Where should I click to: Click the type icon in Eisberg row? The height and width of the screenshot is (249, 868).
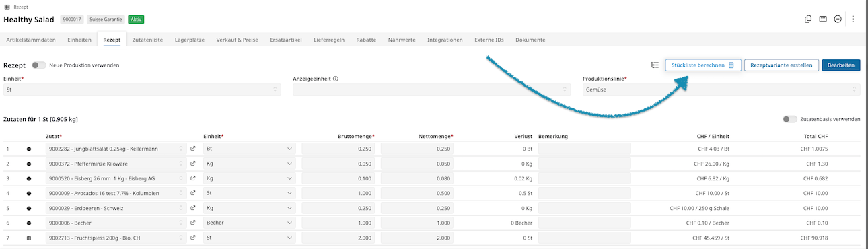point(29,178)
